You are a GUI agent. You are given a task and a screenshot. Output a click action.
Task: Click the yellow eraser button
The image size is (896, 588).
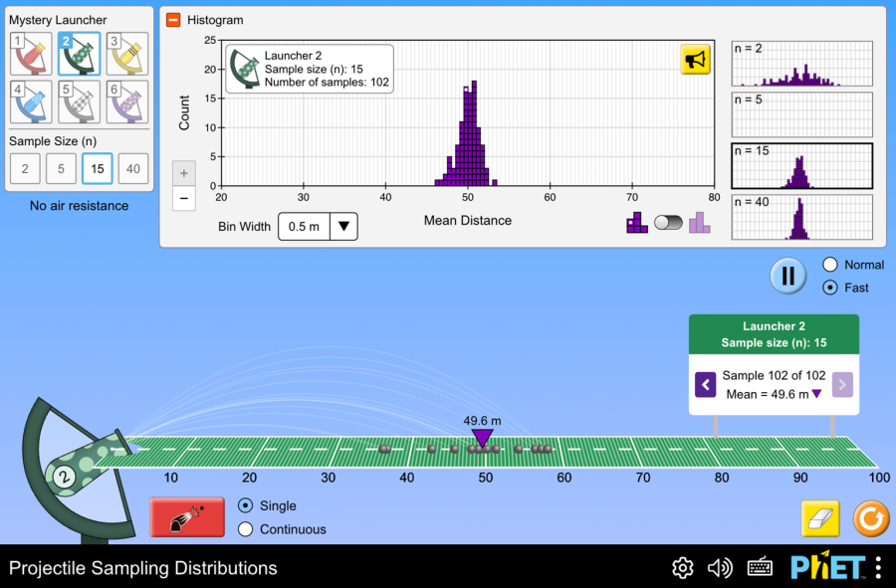[x=820, y=518]
